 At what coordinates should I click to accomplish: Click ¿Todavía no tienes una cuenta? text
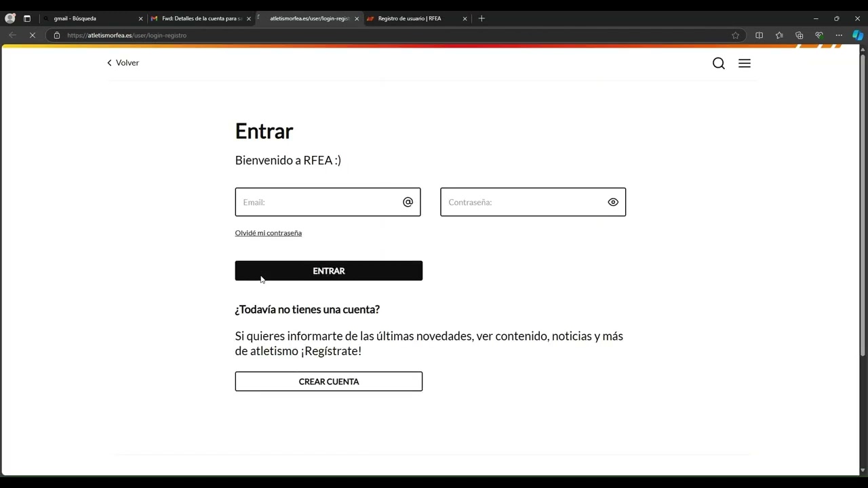[307, 309]
